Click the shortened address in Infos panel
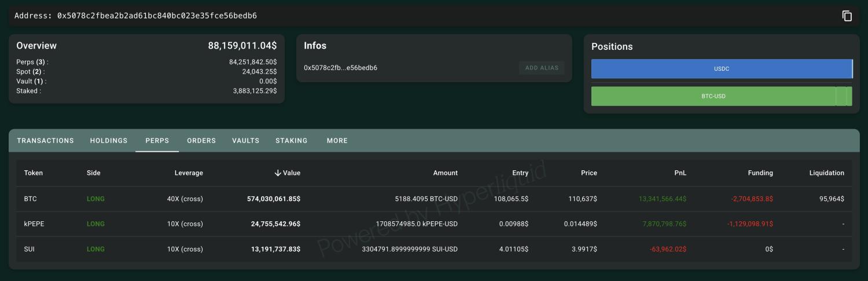 pyautogui.click(x=340, y=68)
